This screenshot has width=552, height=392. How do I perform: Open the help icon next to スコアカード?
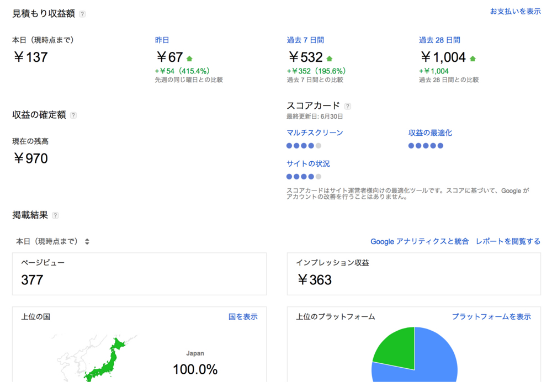347,105
